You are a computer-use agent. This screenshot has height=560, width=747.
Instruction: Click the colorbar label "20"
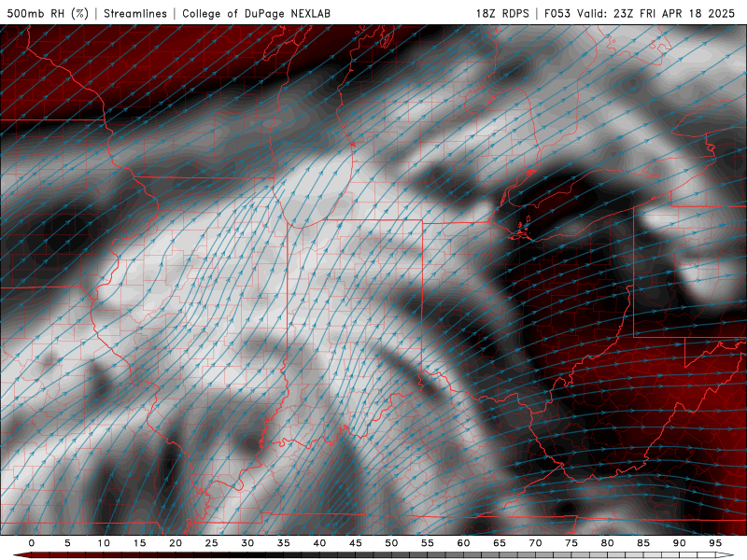click(x=176, y=543)
